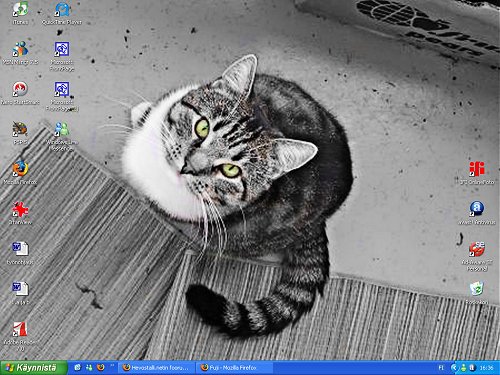
Task: Open the Käynnistä start button
Action: click(x=33, y=368)
